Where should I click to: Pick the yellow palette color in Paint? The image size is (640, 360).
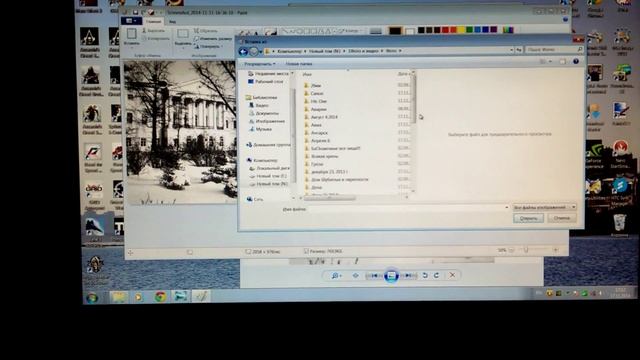(x=461, y=30)
